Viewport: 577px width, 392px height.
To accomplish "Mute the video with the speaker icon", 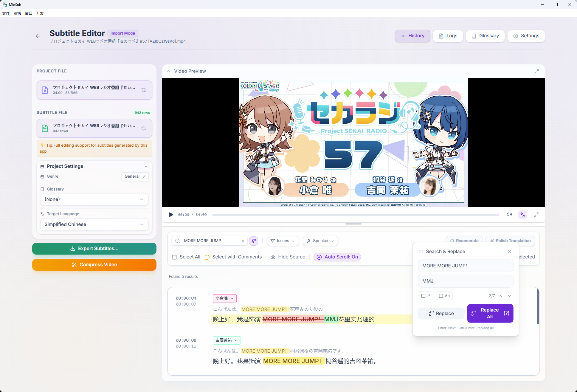I will pyautogui.click(x=509, y=215).
